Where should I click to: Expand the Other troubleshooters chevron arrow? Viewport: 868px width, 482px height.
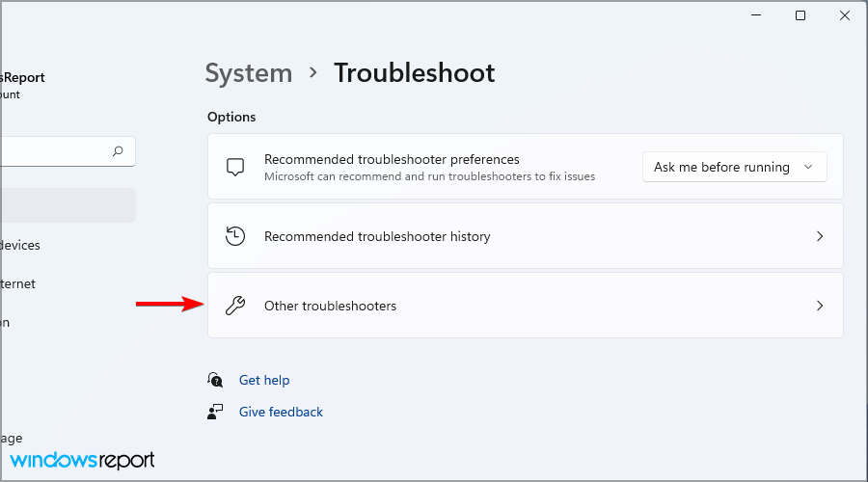pos(820,306)
